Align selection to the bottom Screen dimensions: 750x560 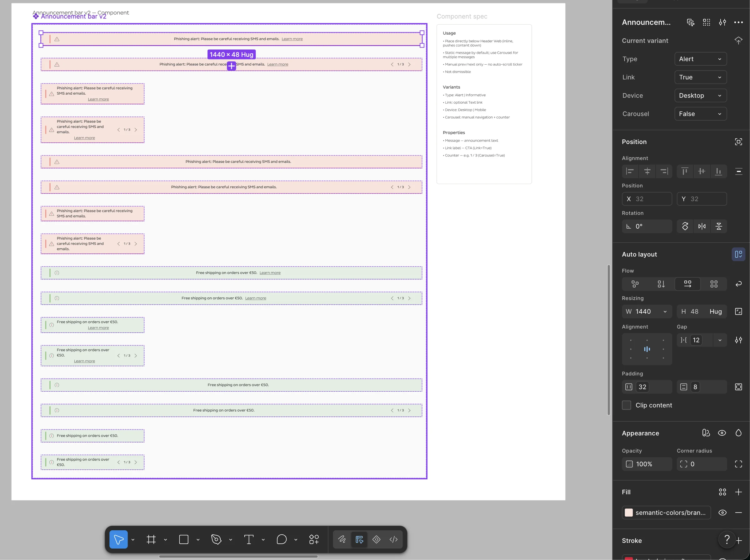click(x=718, y=171)
